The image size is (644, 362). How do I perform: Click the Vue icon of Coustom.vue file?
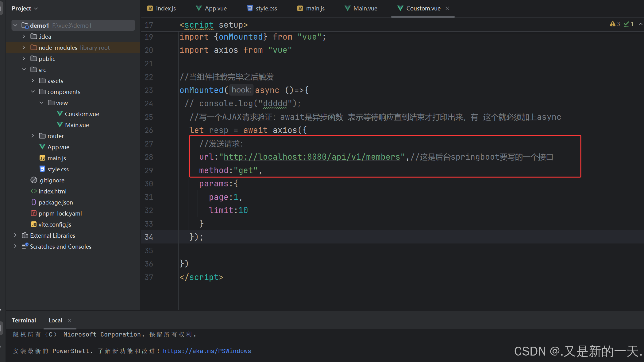(x=60, y=114)
